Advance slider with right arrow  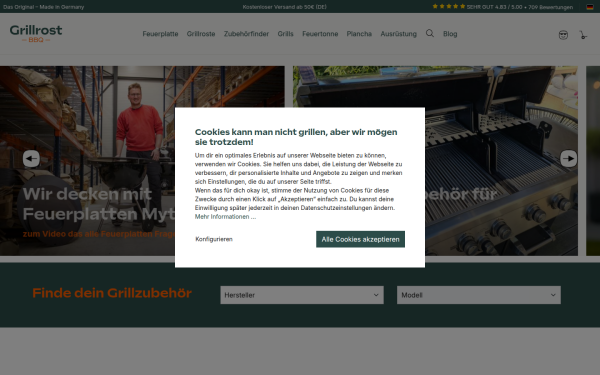pyautogui.click(x=569, y=158)
